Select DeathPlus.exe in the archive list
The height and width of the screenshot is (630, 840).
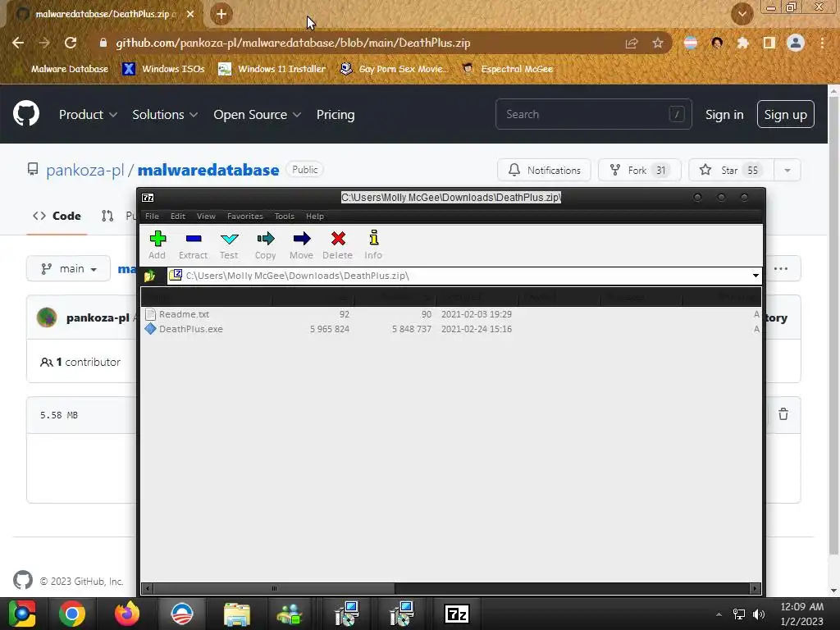(190, 329)
